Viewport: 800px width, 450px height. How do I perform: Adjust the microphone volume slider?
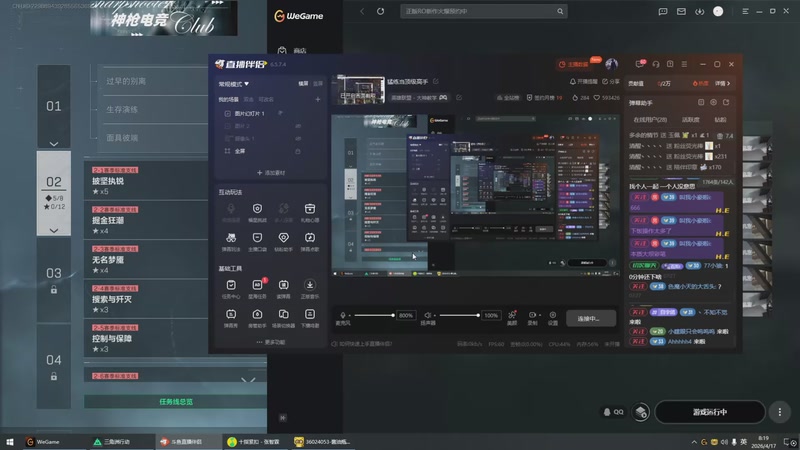[x=374, y=315]
